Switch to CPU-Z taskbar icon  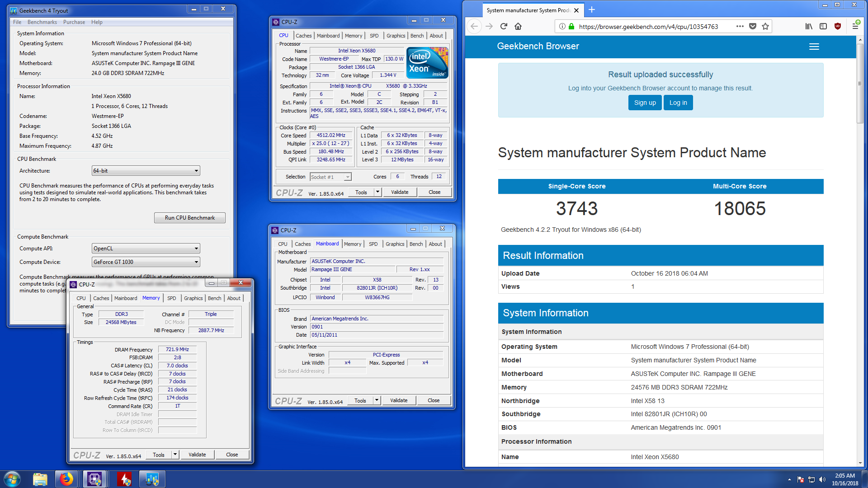click(94, 479)
